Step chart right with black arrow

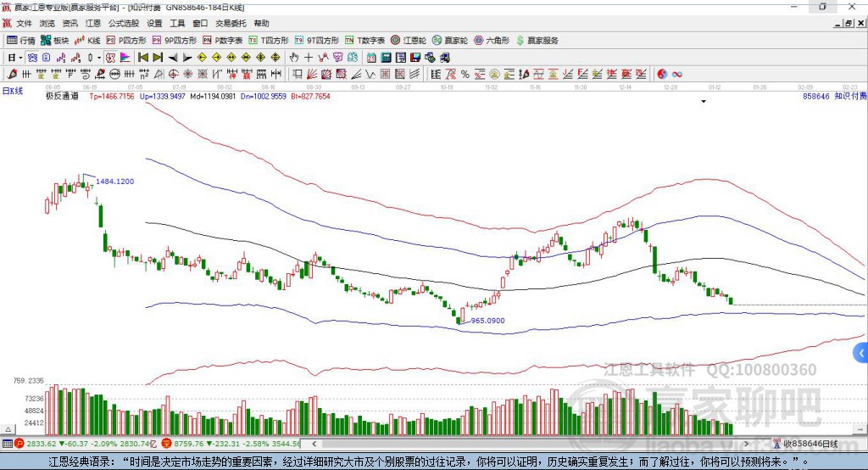(187, 58)
